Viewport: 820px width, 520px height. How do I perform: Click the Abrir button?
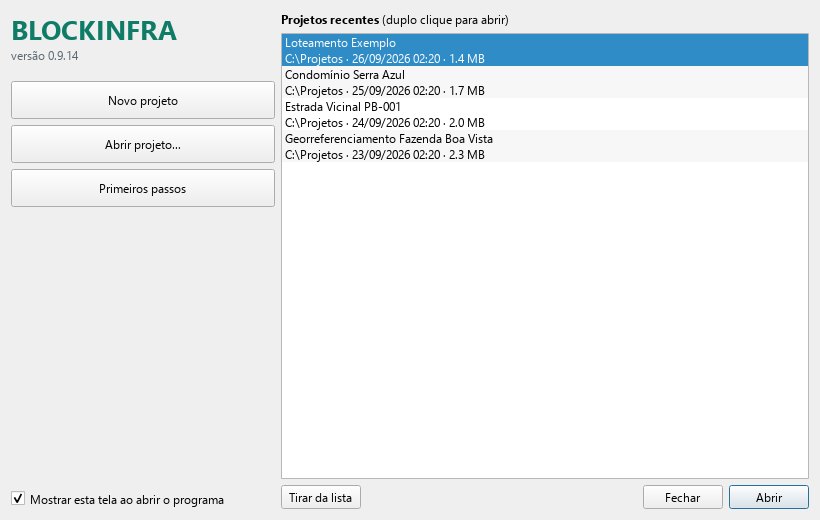(769, 497)
